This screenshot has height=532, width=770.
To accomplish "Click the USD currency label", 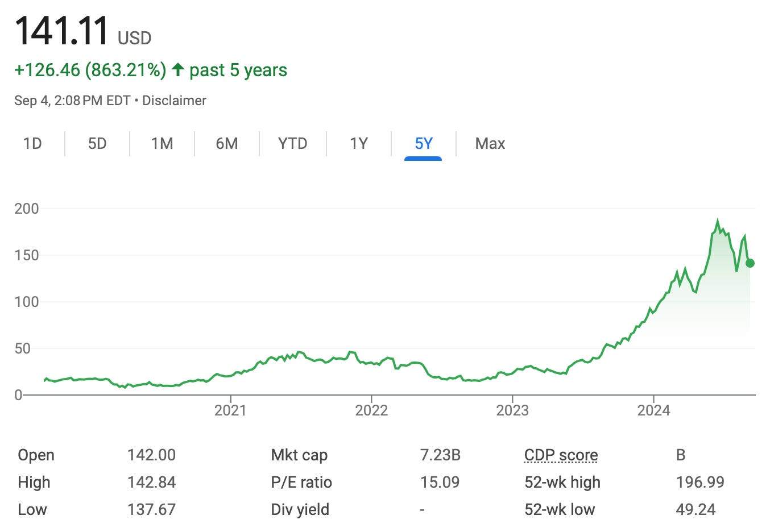I will [x=135, y=39].
